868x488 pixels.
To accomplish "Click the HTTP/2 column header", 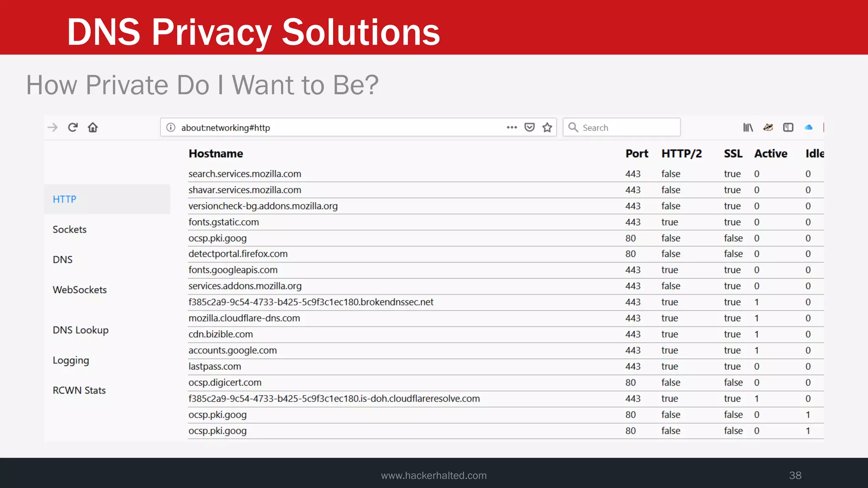I will [682, 154].
